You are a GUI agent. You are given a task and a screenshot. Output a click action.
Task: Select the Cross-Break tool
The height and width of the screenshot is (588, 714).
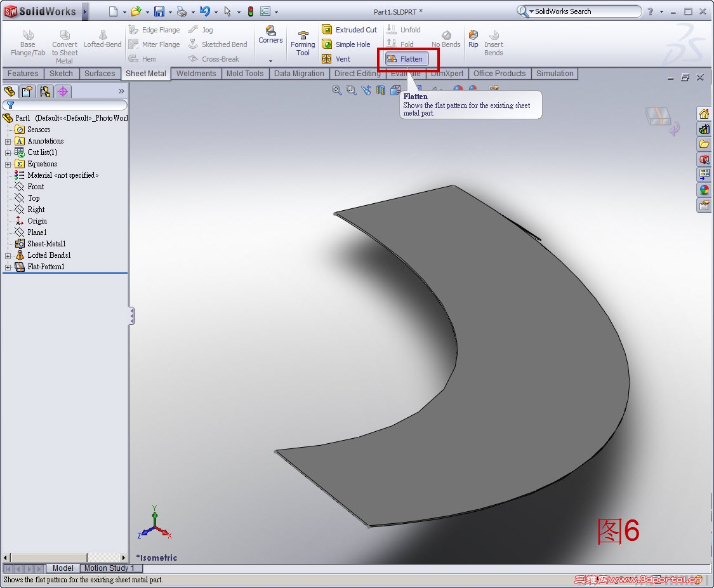pyautogui.click(x=213, y=59)
